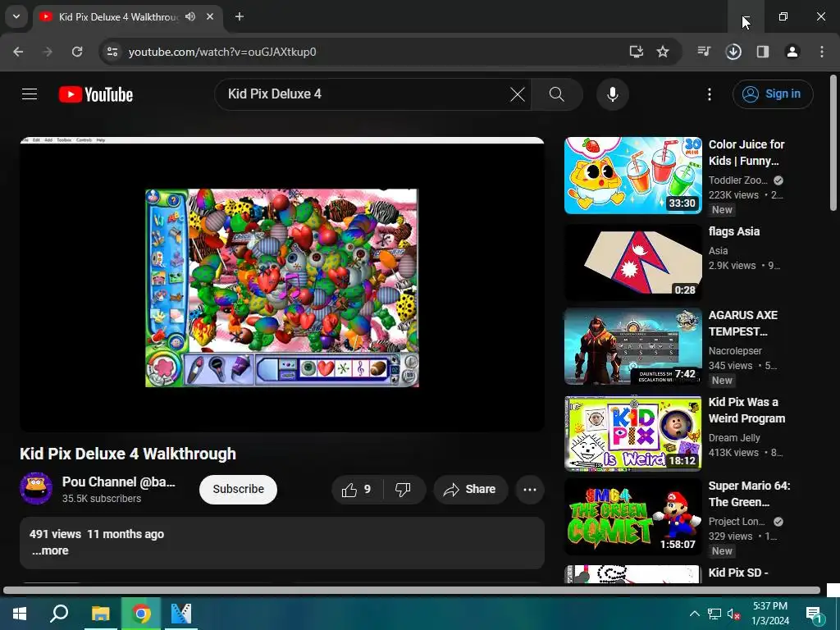Start voice search with the microphone icon
This screenshot has width=840, height=630.
[612, 94]
